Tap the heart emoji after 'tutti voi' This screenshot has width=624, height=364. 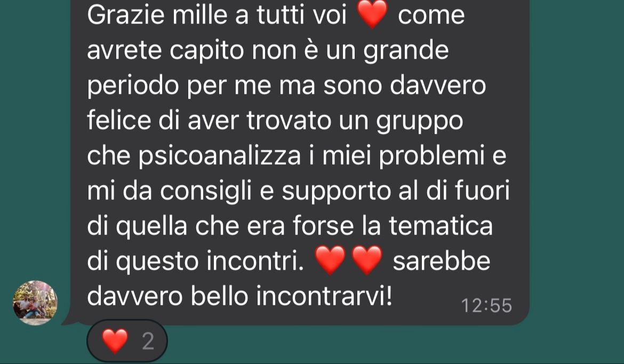click(x=372, y=14)
